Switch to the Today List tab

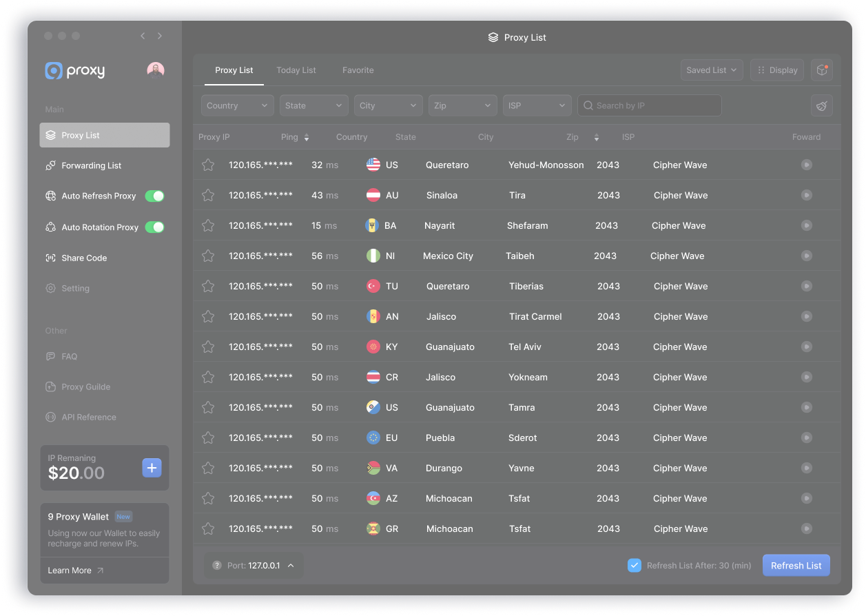[296, 70]
